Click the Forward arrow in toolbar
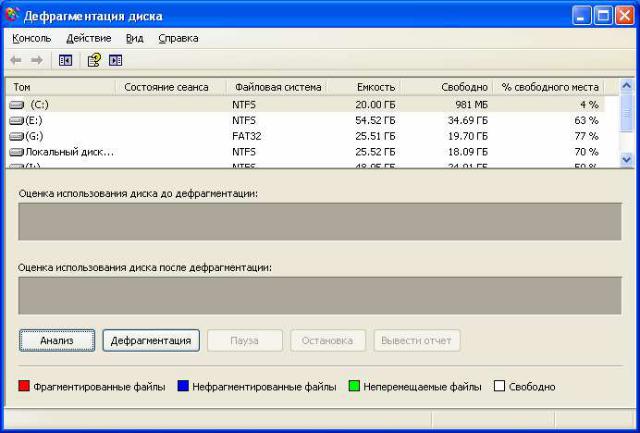The image size is (640, 433). 37,60
